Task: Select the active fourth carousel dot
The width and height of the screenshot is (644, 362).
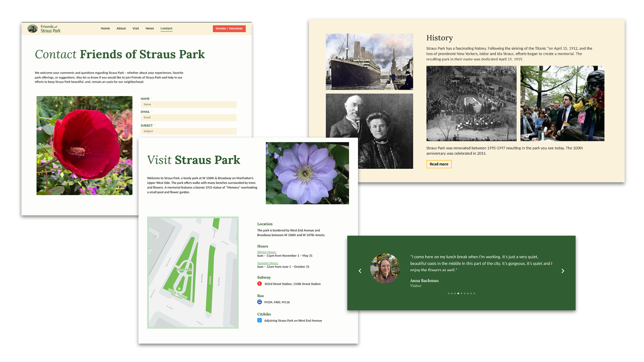Action: (458, 293)
